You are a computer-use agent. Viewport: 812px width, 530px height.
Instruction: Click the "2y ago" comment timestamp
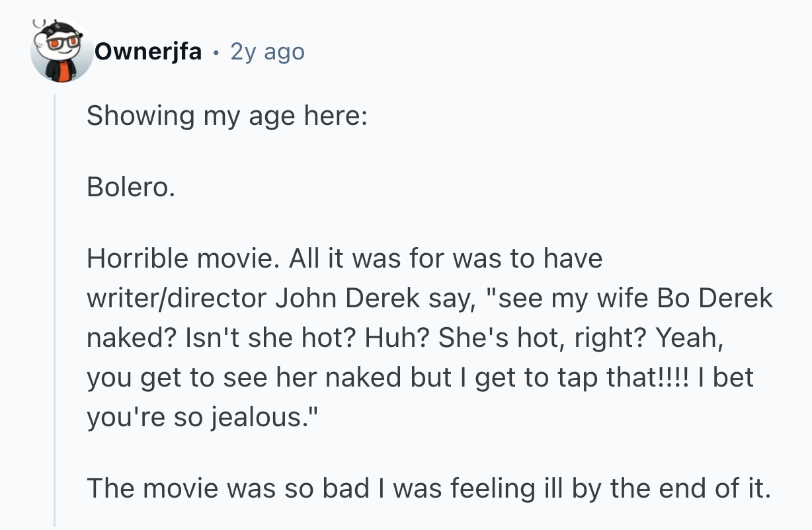267,52
